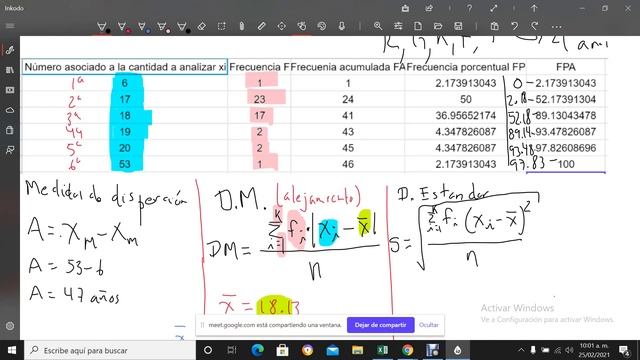Open Google Chrome from the taskbar
Screen dimensions: 640x360
(x=407, y=350)
